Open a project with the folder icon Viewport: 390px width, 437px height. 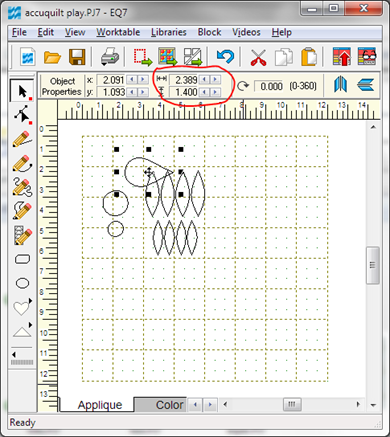coord(52,57)
